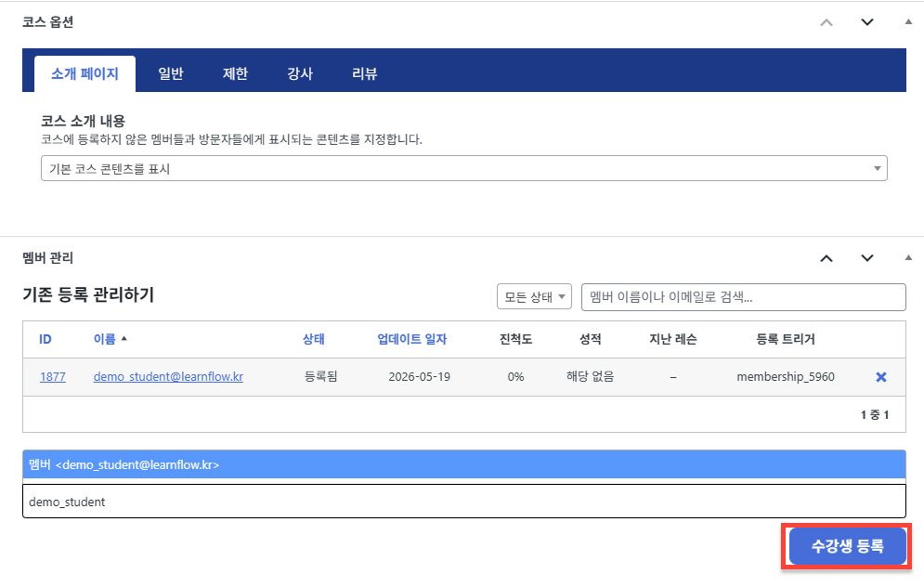
Task: Open the 강사 tab
Action: click(299, 73)
